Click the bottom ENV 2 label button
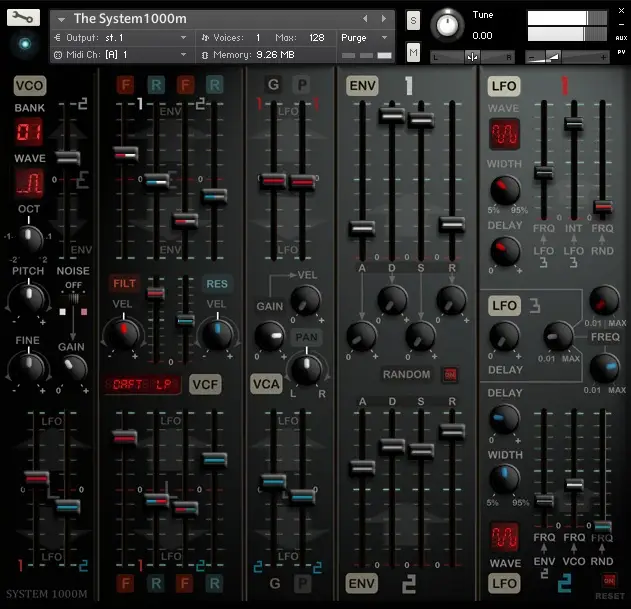The height and width of the screenshot is (609, 631). pos(361,583)
